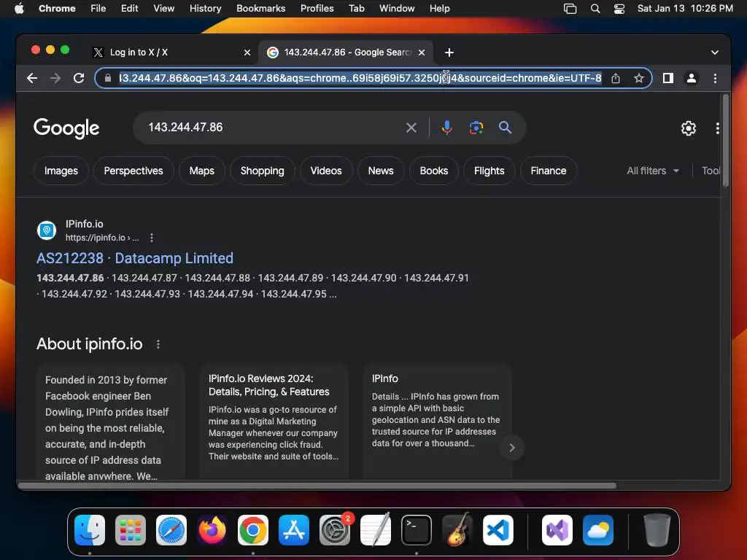Show Finance results
This screenshot has width=747, height=560.
coord(549,171)
